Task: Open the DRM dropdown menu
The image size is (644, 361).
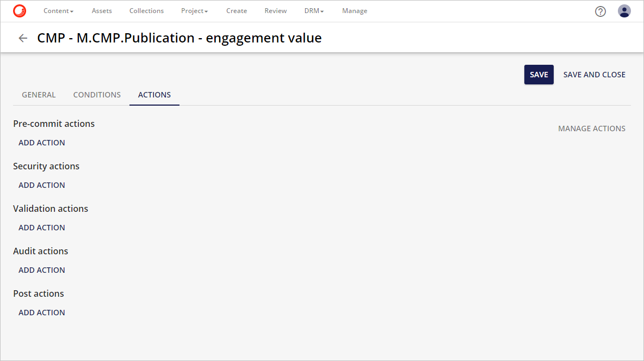Action: pyautogui.click(x=314, y=10)
